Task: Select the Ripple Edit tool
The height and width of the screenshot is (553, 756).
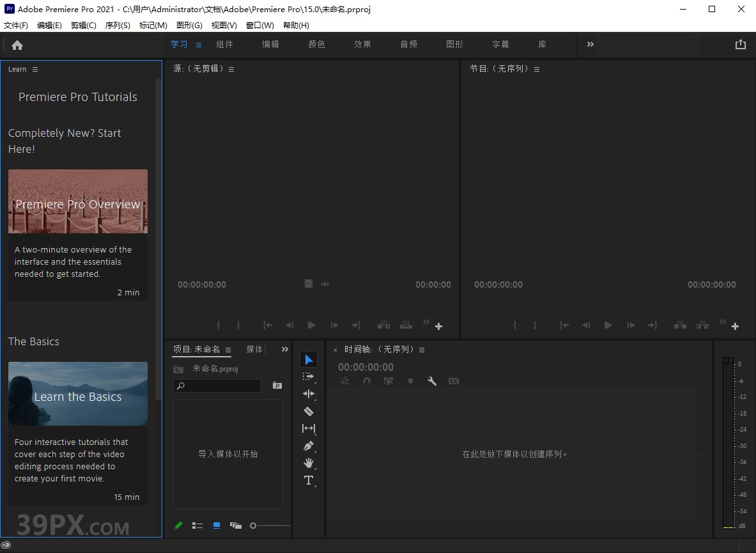Action: coord(309,394)
